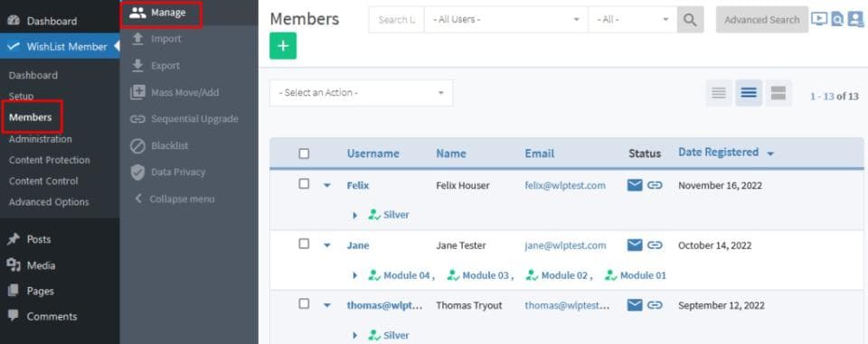The width and height of the screenshot is (868, 344).
Task: Open Advanced Options in sidebar
Action: pos(49,202)
